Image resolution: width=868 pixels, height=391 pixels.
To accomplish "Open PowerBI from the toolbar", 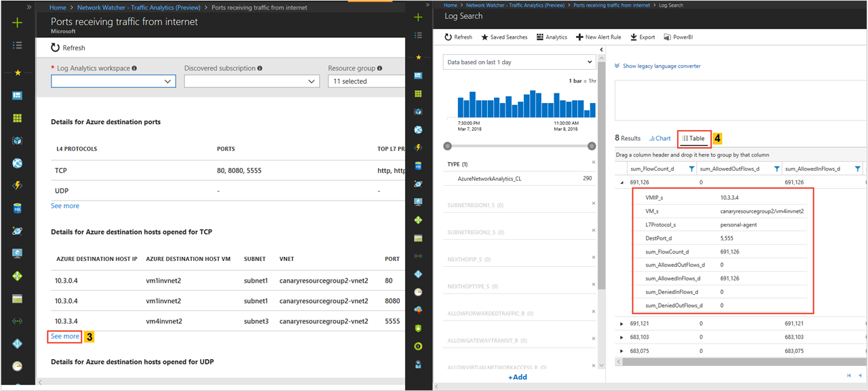I will (678, 37).
